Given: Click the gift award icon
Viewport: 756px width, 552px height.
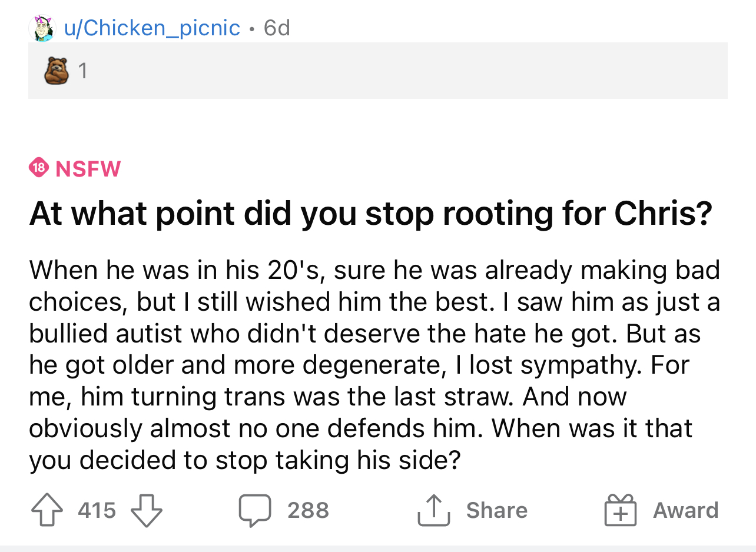Looking at the screenshot, I should [x=621, y=510].
